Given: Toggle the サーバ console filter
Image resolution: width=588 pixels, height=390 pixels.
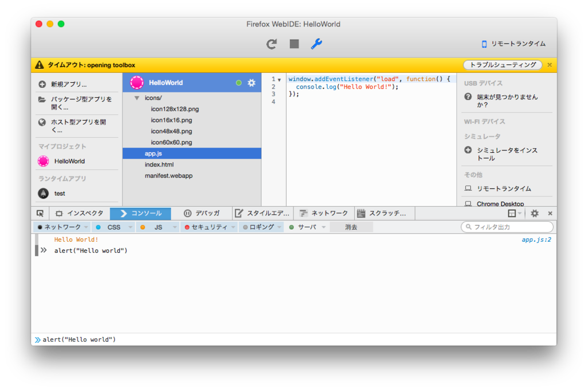Looking at the screenshot, I should (x=303, y=227).
